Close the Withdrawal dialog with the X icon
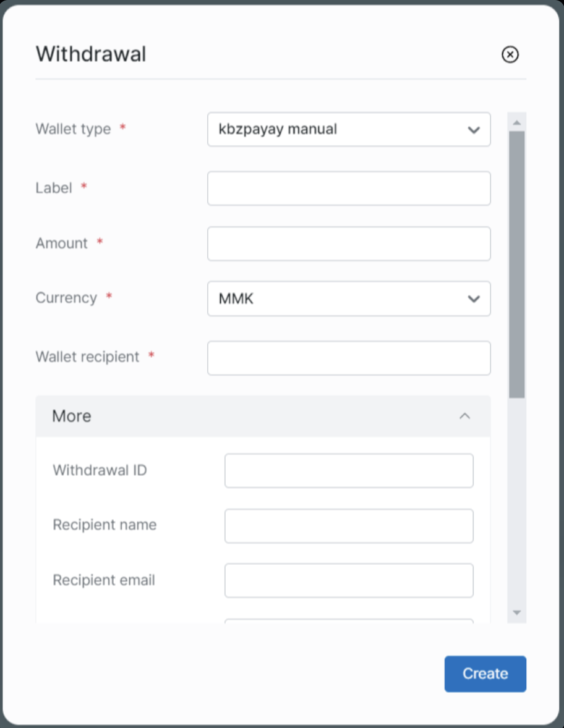564x728 pixels. 510,55
